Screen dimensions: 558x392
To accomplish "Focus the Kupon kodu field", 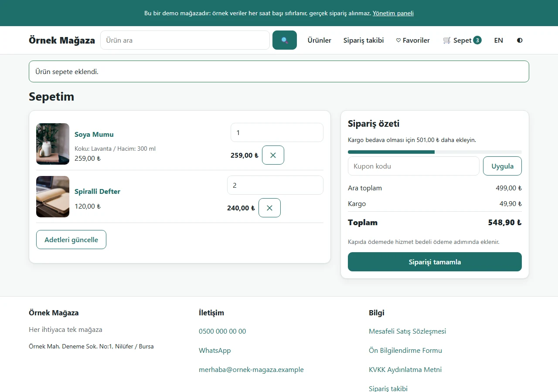I will pos(414,166).
